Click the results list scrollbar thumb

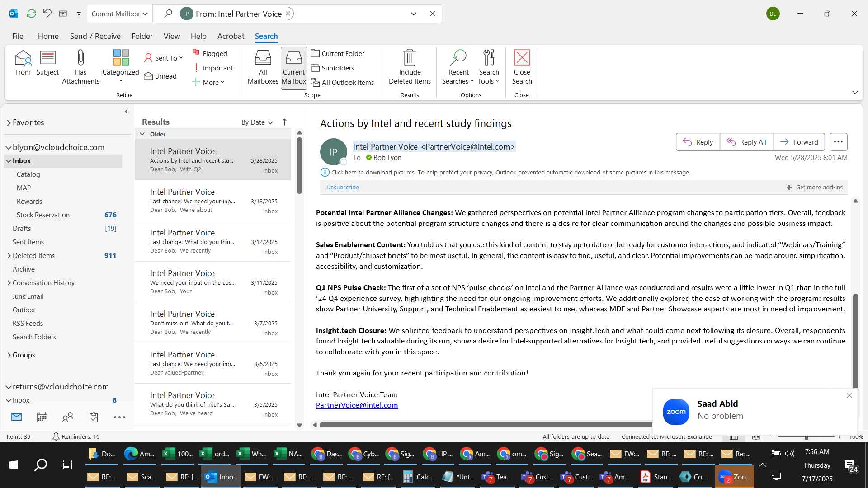[299, 166]
